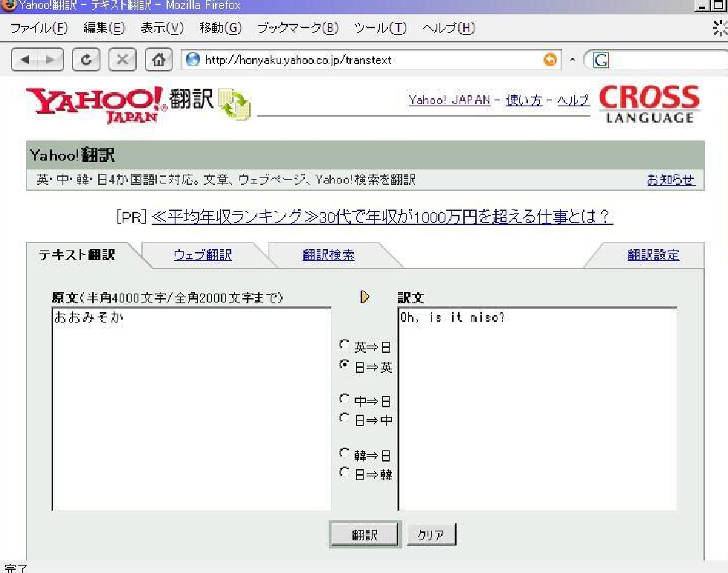This screenshot has width=728, height=573.
Task: Open the 編集(E) menu
Action: click(x=104, y=28)
